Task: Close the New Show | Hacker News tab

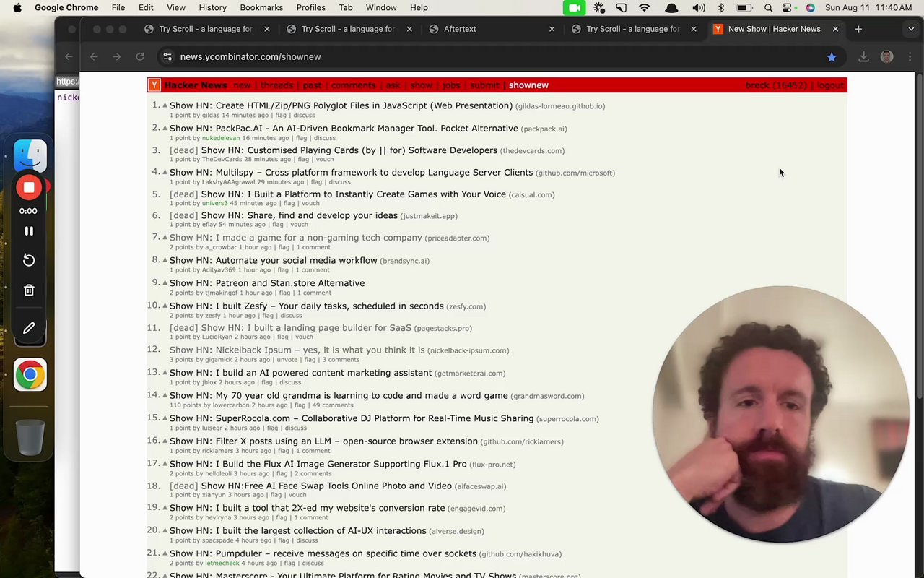Action: [835, 29]
